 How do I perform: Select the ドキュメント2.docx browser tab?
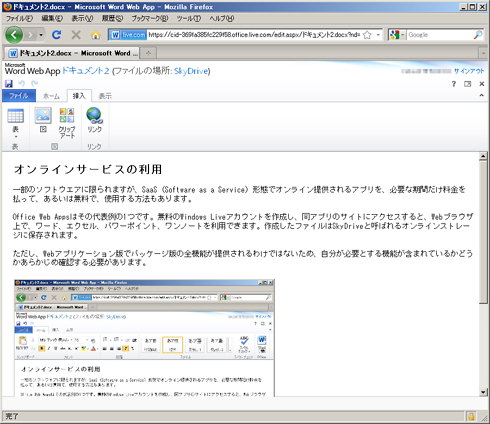tap(72, 53)
